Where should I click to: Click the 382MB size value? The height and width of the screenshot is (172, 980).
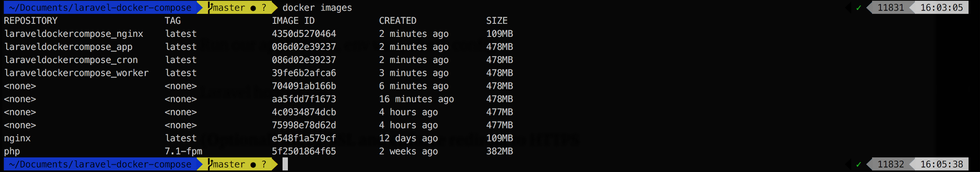[499, 151]
